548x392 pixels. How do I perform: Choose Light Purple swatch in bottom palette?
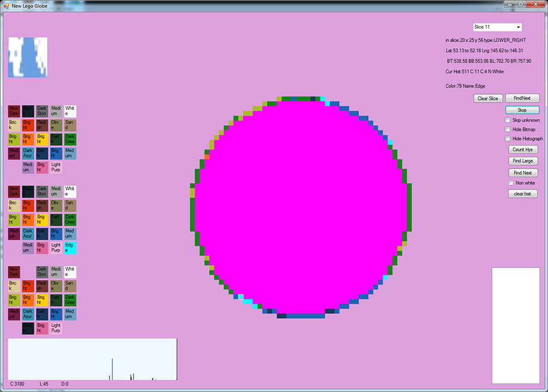[x=56, y=328]
